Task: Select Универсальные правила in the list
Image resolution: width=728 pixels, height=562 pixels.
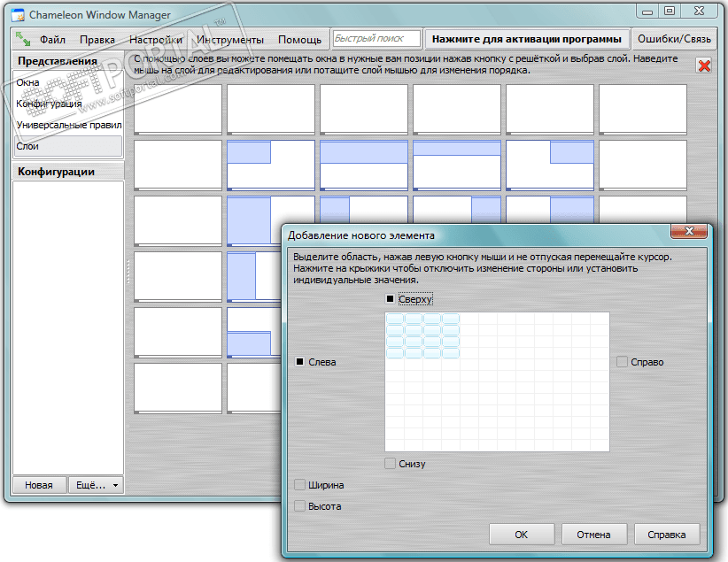Action: tap(68, 125)
